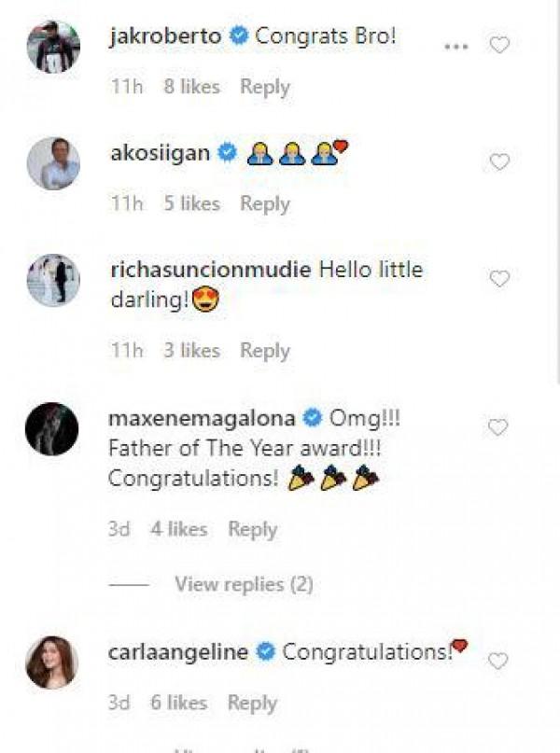
Task: Like akosiigan's comment with the heart
Action: pos(499,162)
